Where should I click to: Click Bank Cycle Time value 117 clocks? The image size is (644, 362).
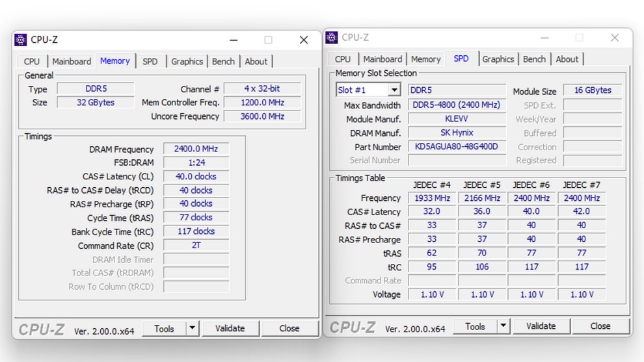(x=196, y=231)
